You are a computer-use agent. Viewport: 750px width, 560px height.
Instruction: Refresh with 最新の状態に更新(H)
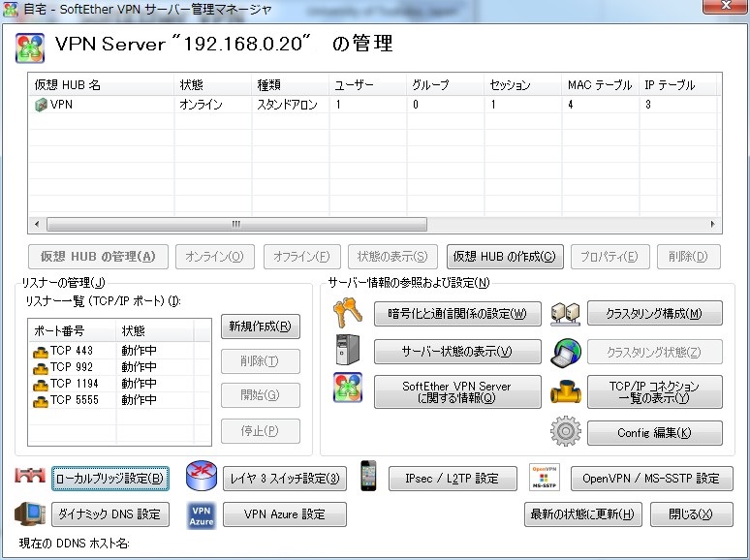582,514
